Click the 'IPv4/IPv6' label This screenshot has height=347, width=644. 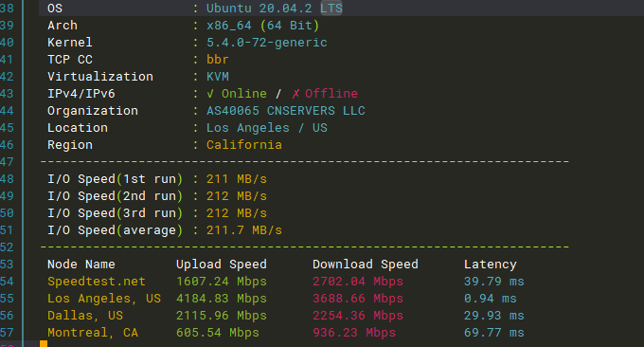pyautogui.click(x=80, y=94)
